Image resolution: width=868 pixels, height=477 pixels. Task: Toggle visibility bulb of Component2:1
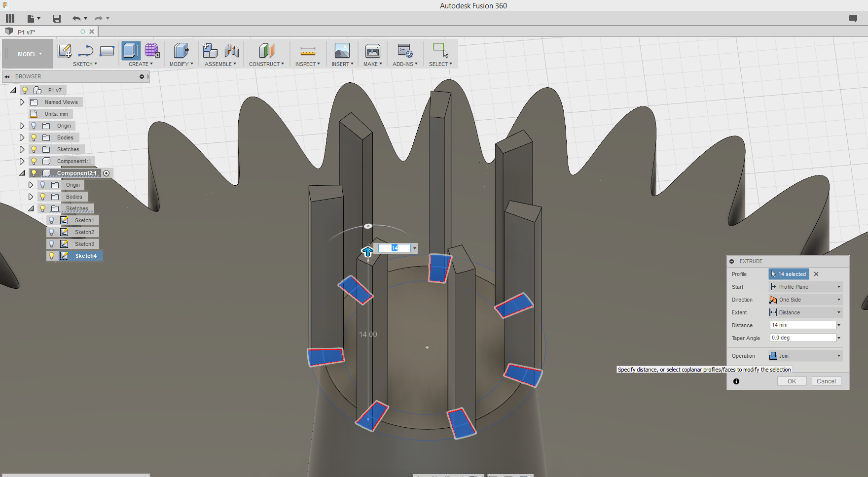pyautogui.click(x=34, y=173)
